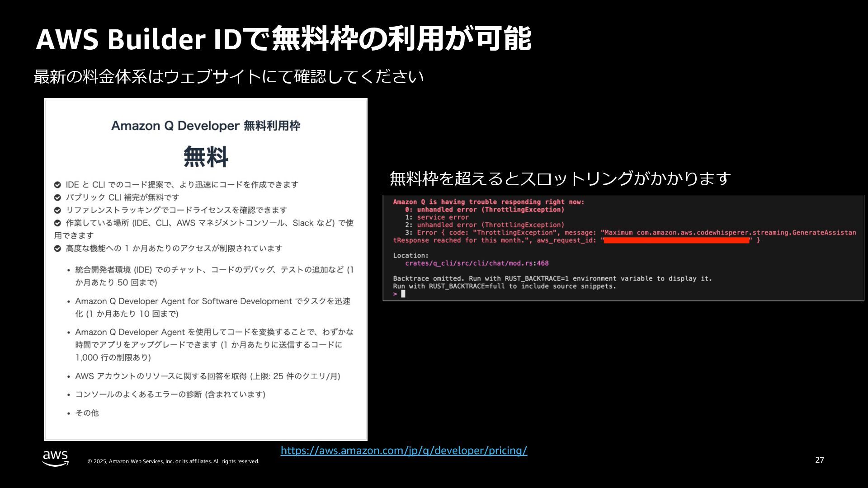Click checkmark icon beside IDE と CLI line
Image resolution: width=868 pixels, height=488 pixels.
click(x=57, y=185)
